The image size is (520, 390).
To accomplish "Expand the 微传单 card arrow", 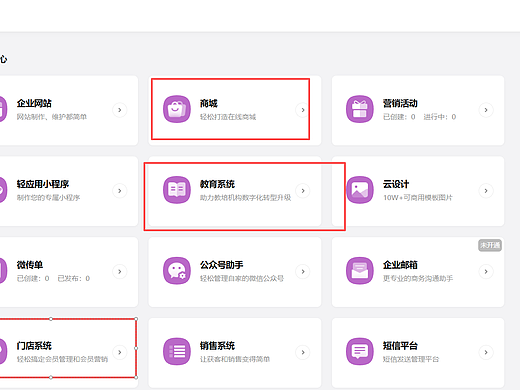I will tap(120, 272).
